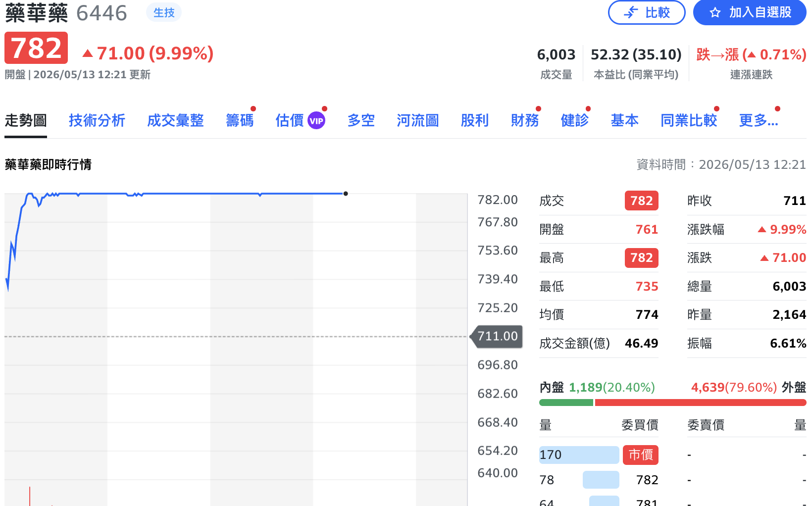Click the 767.80 y-axis label

498,222
